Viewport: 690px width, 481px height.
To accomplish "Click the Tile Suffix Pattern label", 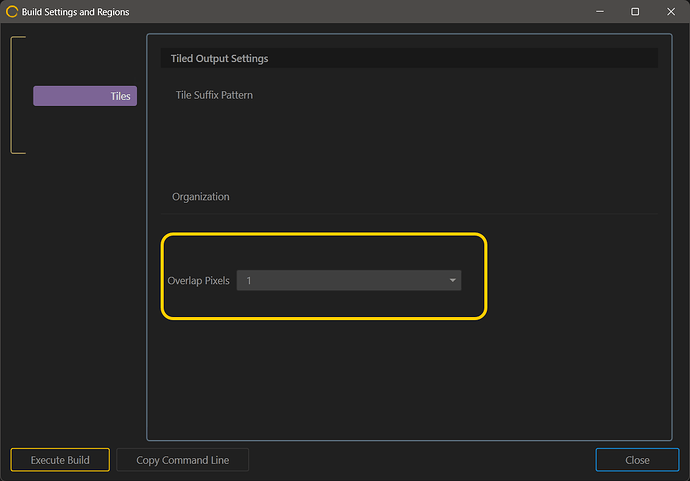I will [x=214, y=95].
